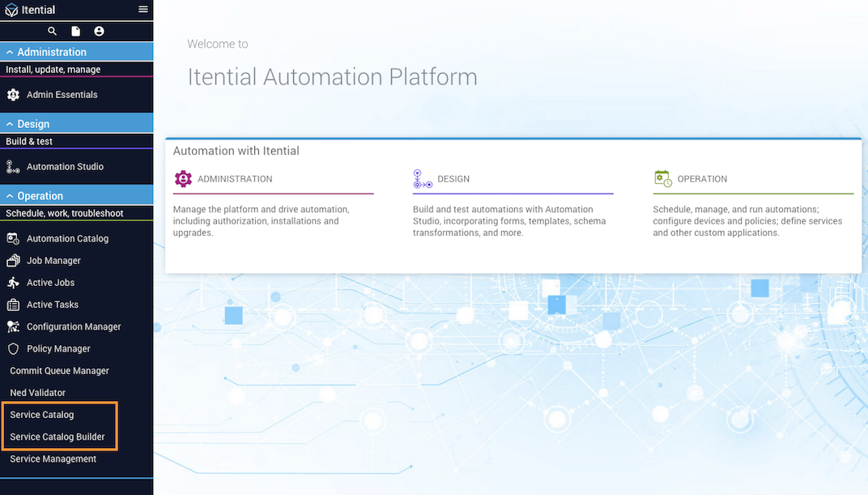Toggle the hamburger menu button
This screenshot has width=868, height=495.
[x=143, y=10]
